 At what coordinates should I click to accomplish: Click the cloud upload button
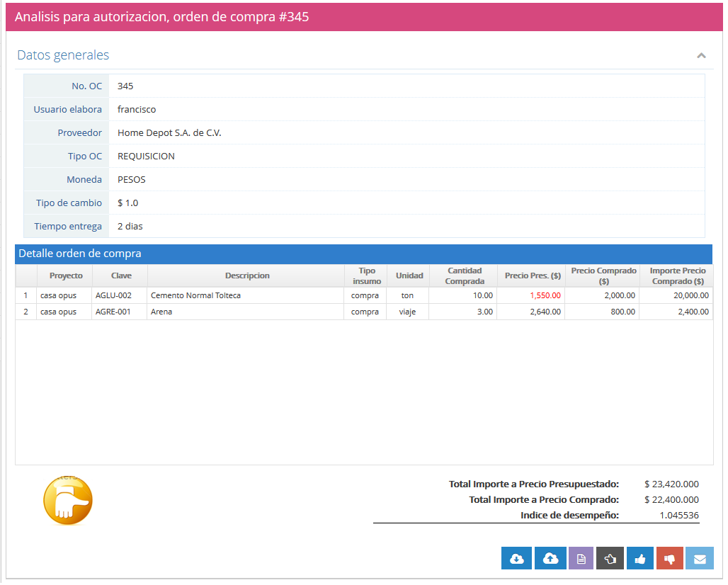click(550, 558)
